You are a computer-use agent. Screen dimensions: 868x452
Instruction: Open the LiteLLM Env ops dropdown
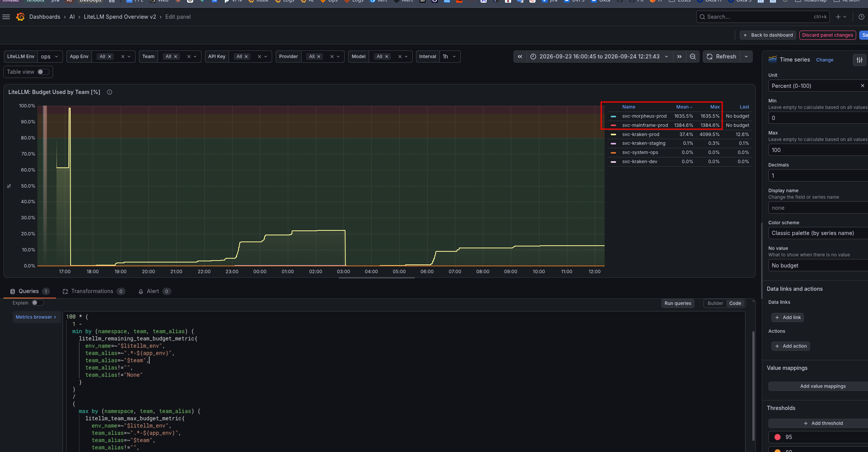coord(50,57)
